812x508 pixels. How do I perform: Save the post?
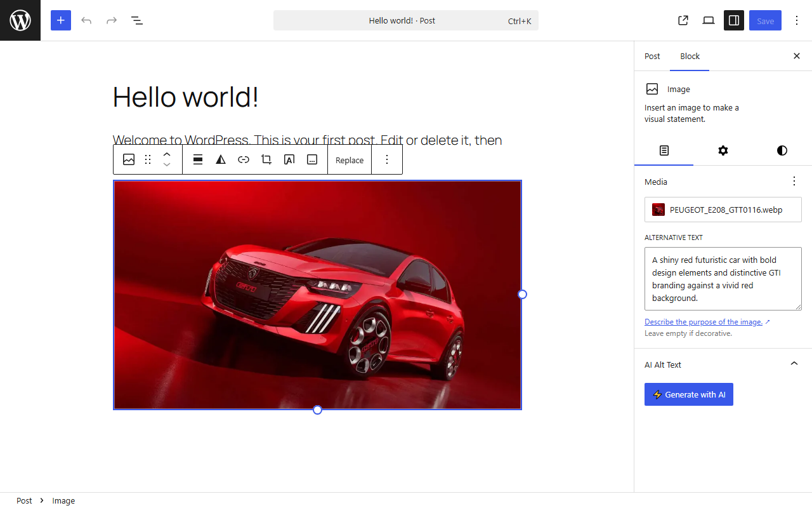pyautogui.click(x=765, y=20)
